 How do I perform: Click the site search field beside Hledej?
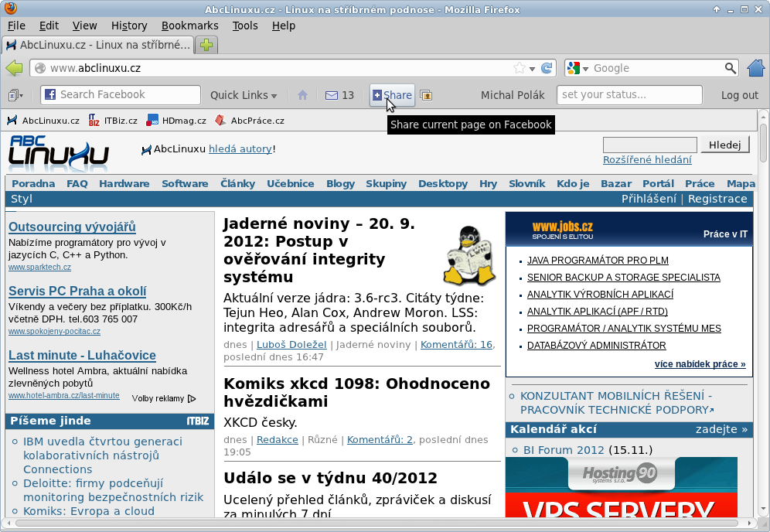(649, 145)
